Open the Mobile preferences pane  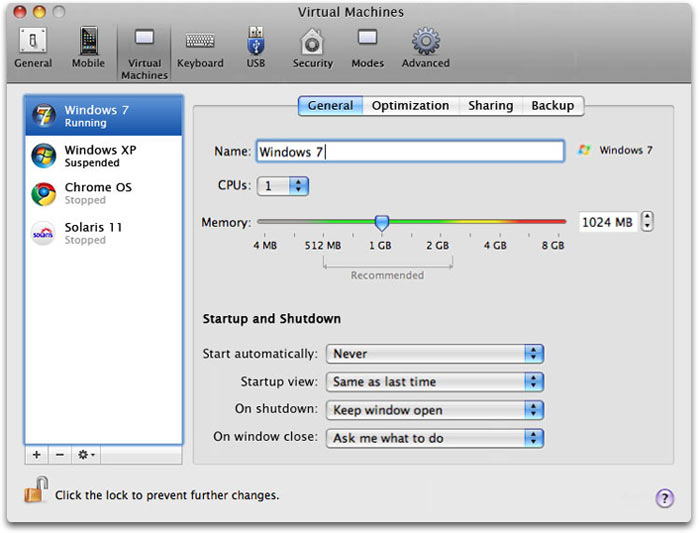tap(88, 48)
